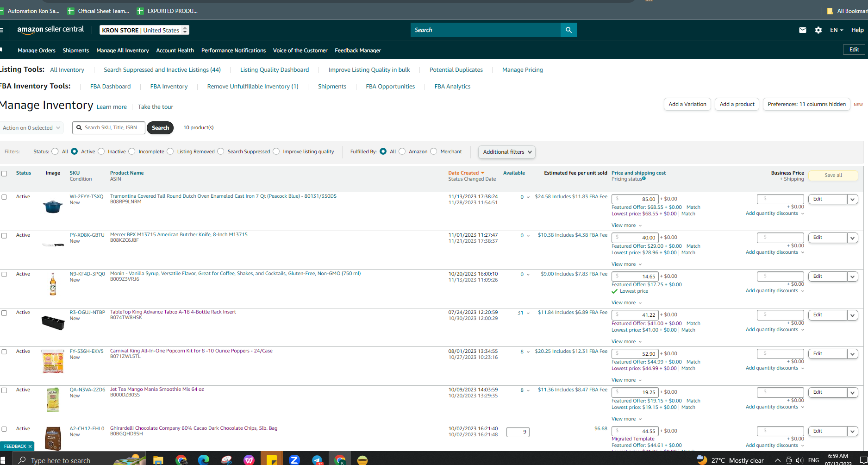Open the Action on 0 selected dropdown
This screenshot has width=868, height=465.
pyautogui.click(x=31, y=128)
